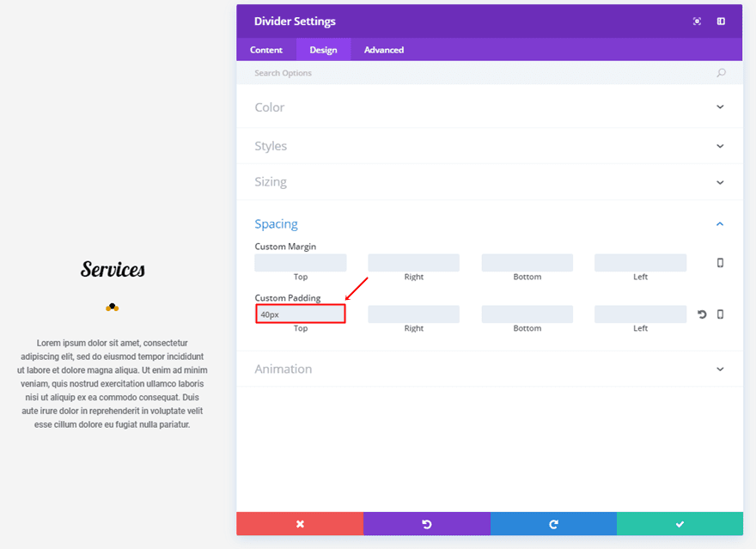The height and width of the screenshot is (549, 756).
Task: Open the Advanced tab
Action: [384, 50]
